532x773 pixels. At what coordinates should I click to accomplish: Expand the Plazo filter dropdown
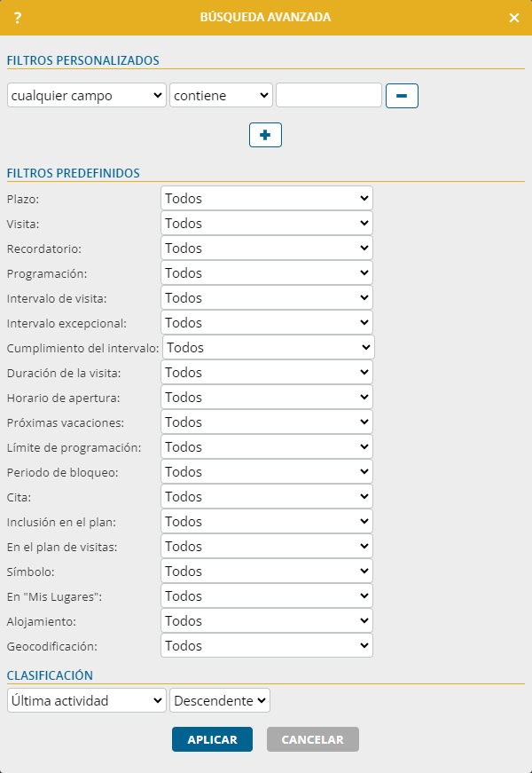[267, 198]
